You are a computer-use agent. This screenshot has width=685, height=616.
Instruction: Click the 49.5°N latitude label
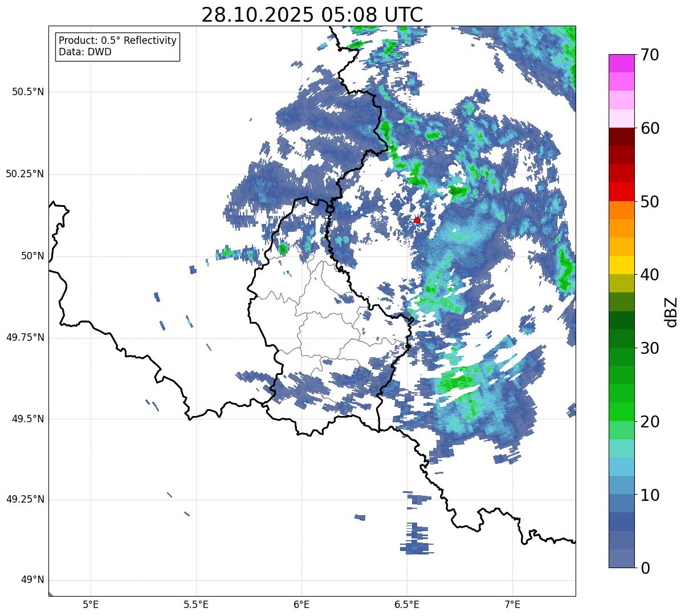[27, 419]
